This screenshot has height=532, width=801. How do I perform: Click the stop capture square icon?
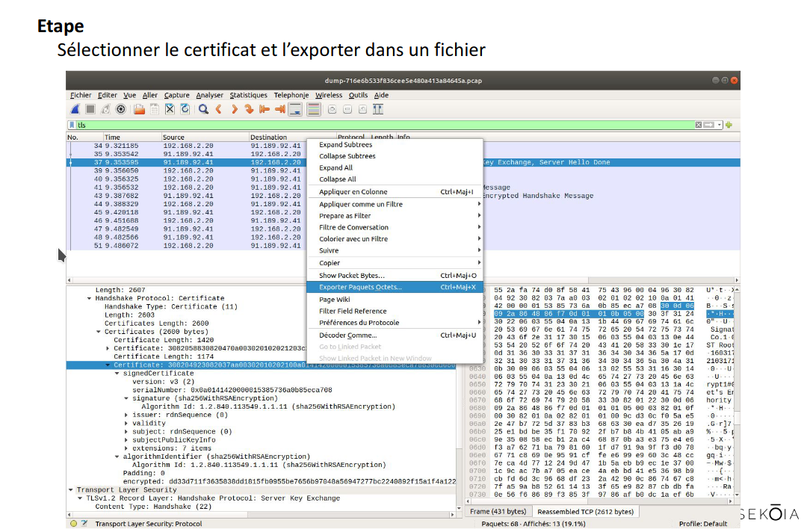[x=90, y=110]
